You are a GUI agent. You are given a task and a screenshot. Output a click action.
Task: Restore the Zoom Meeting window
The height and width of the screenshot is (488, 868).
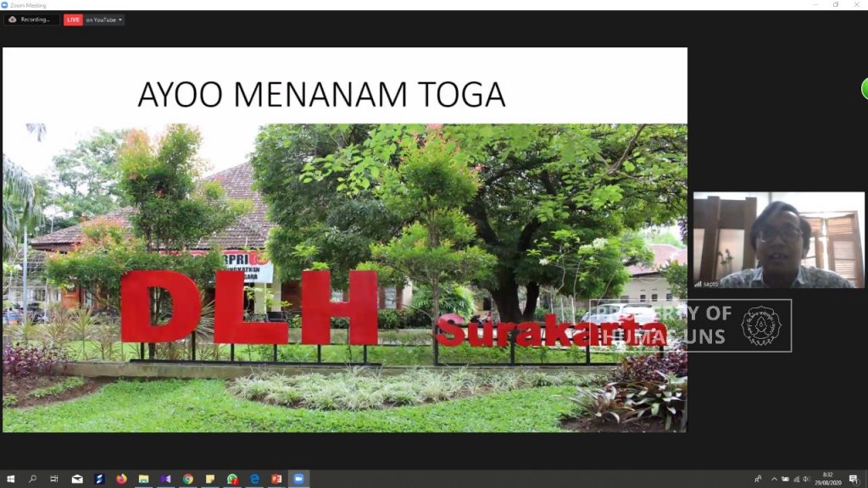coord(835,4)
